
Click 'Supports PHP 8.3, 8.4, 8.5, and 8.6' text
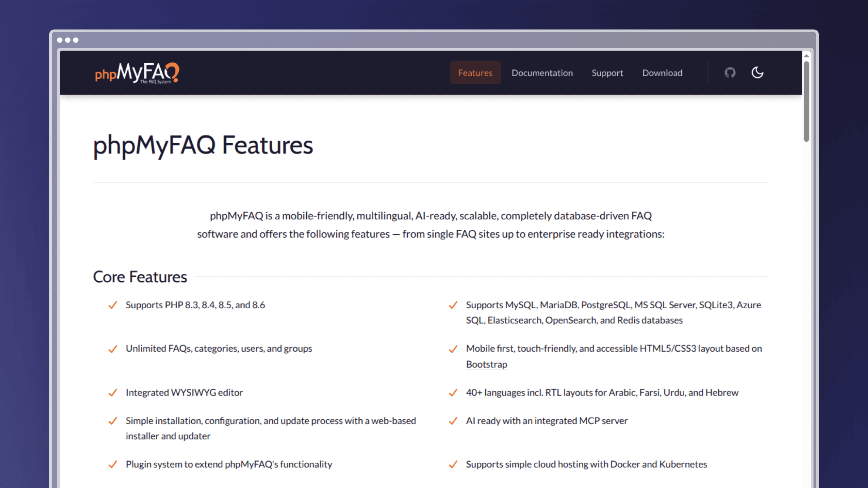195,305
